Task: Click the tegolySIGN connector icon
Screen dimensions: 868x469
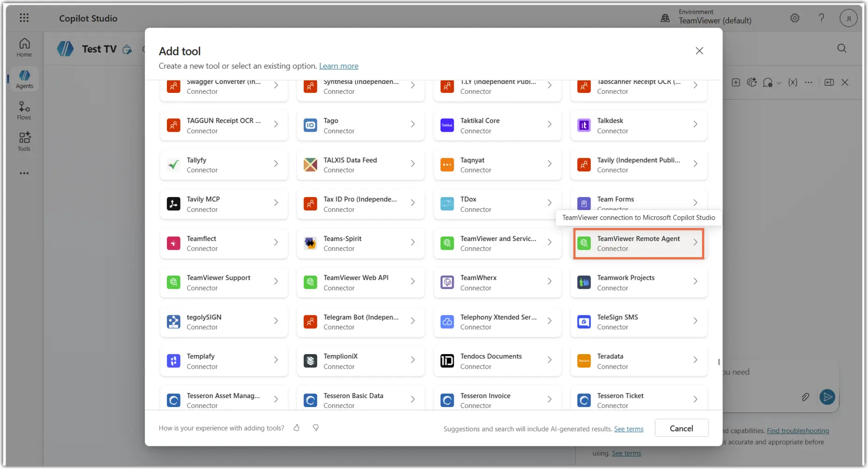Action: tap(173, 322)
